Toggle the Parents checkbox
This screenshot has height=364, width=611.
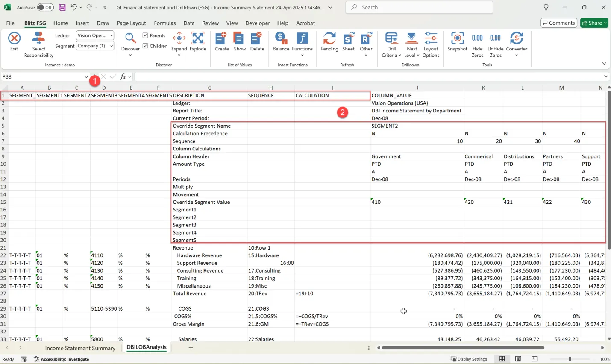(145, 35)
